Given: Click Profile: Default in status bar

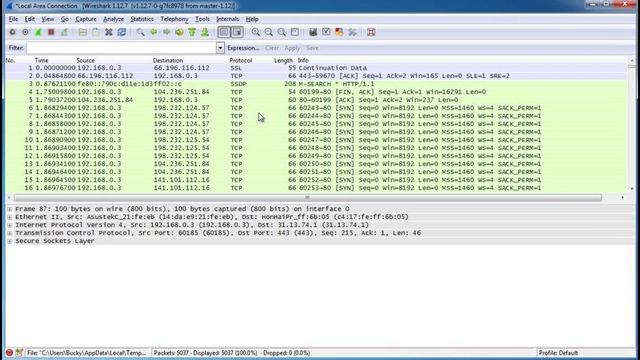Looking at the screenshot, I should click(x=558, y=353).
